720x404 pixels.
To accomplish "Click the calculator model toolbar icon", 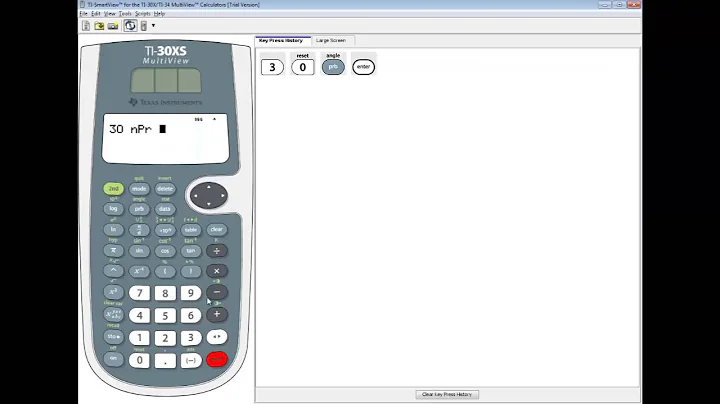I will (x=144, y=26).
